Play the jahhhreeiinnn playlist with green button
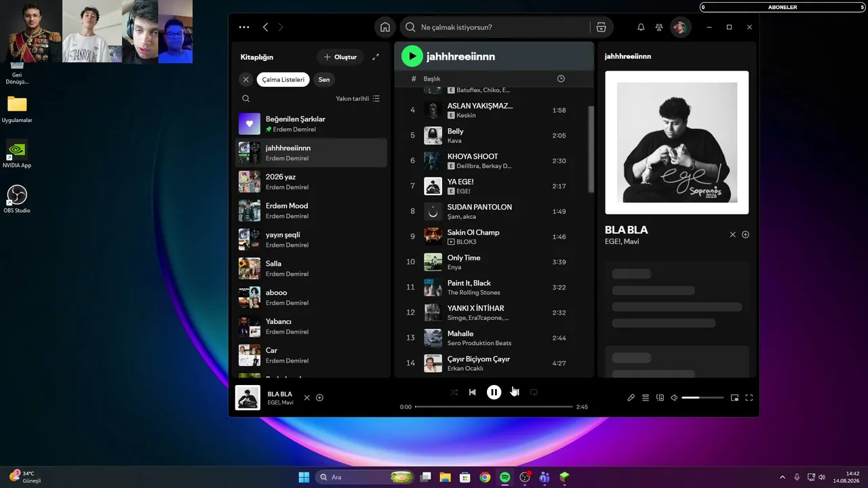This screenshot has height=488, width=868. click(412, 56)
